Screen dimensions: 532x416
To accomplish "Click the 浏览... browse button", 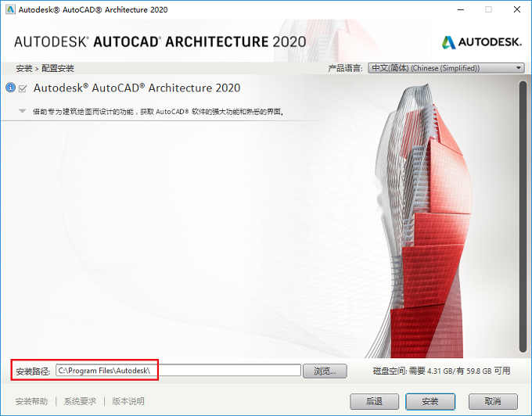I will 325,371.
